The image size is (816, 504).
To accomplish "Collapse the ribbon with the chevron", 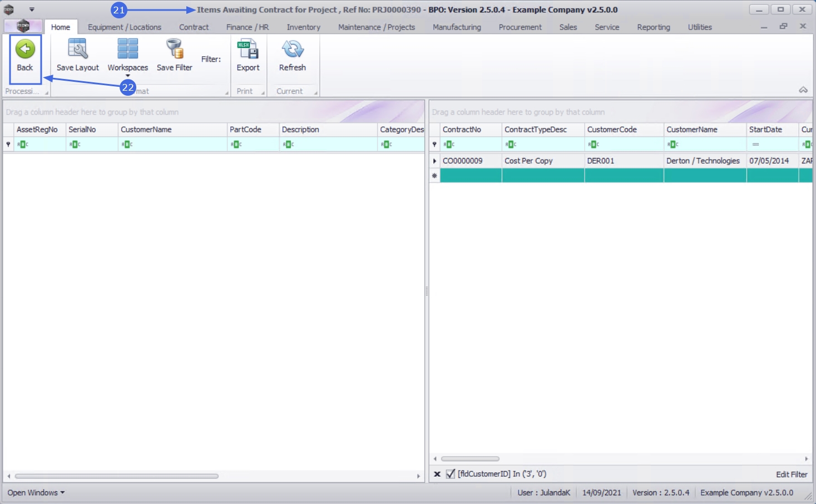I will 803,90.
